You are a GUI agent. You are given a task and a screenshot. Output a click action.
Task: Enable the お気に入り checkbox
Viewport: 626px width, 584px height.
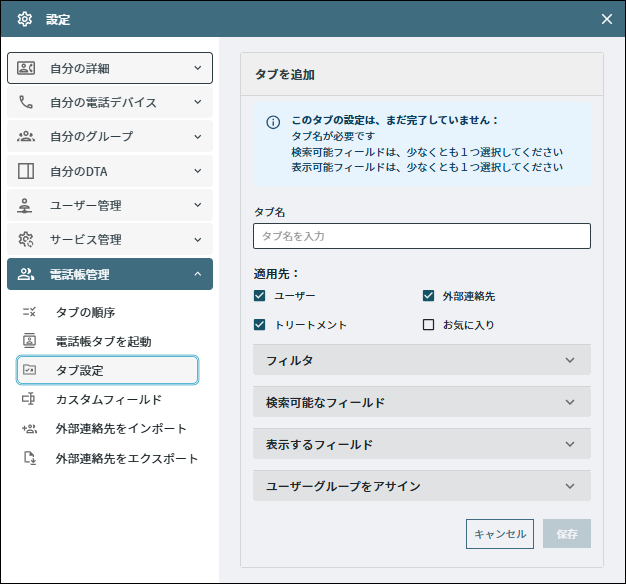point(428,325)
